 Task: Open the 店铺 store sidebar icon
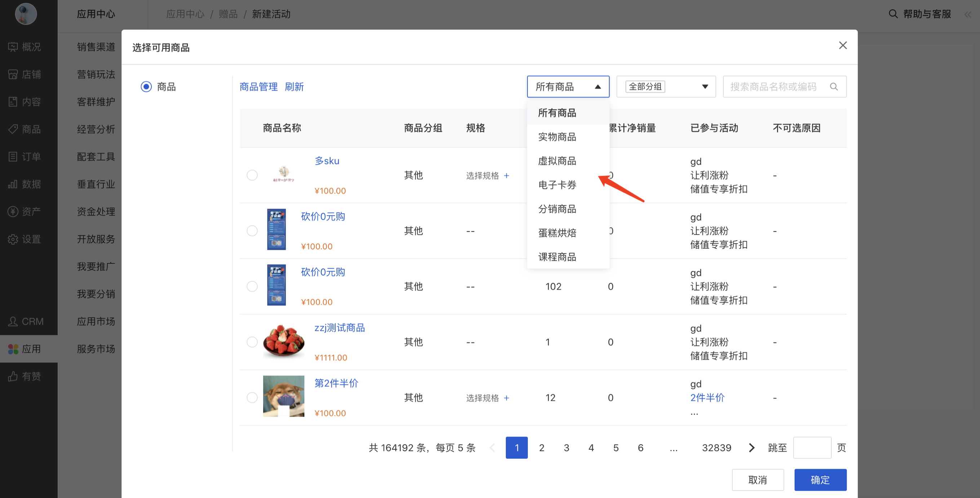coord(13,74)
